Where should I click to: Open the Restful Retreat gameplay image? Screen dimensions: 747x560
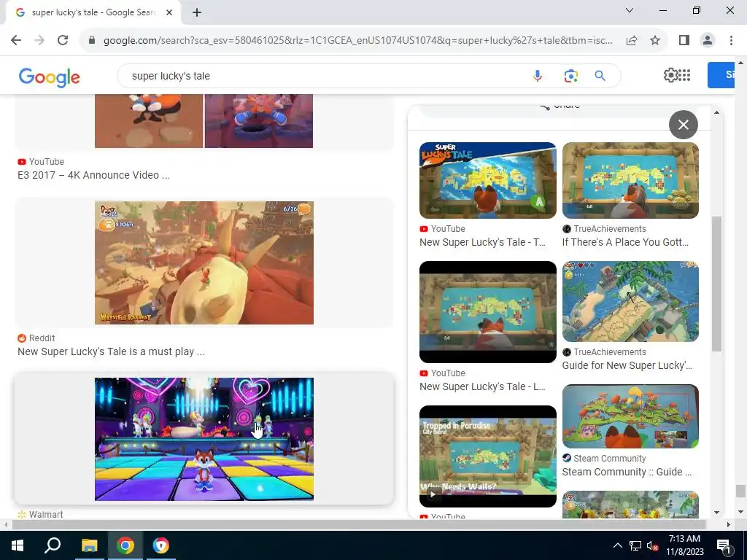204,262
